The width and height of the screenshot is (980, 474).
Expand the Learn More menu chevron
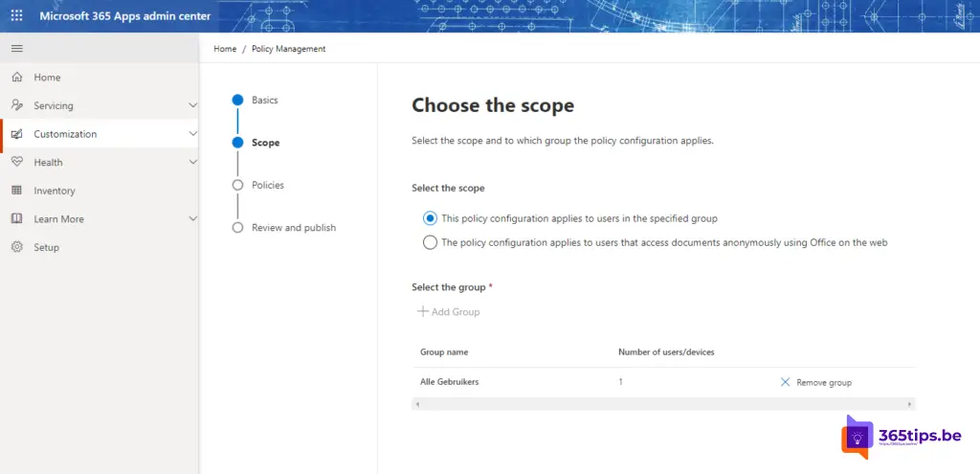pos(192,218)
